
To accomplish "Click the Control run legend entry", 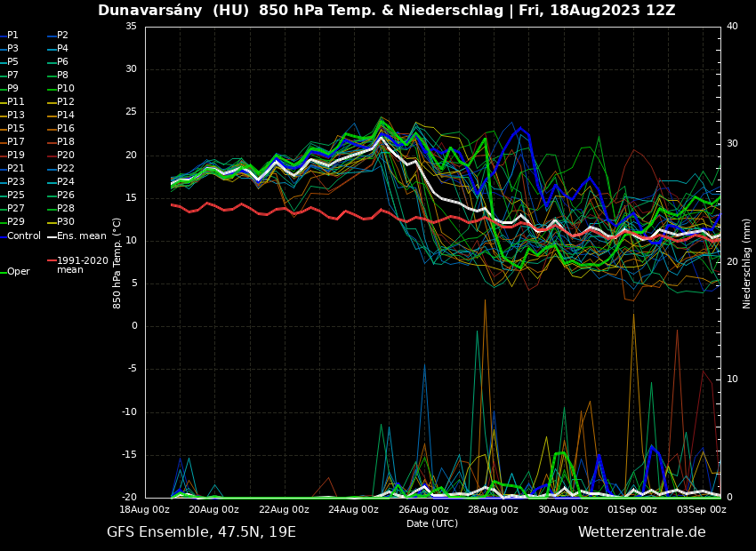I will tap(24, 236).
